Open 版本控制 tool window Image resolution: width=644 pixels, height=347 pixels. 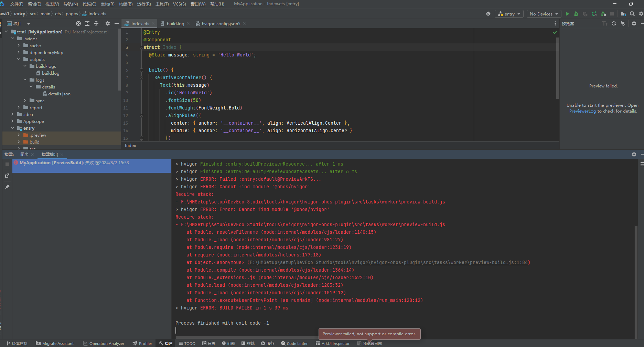click(x=17, y=343)
